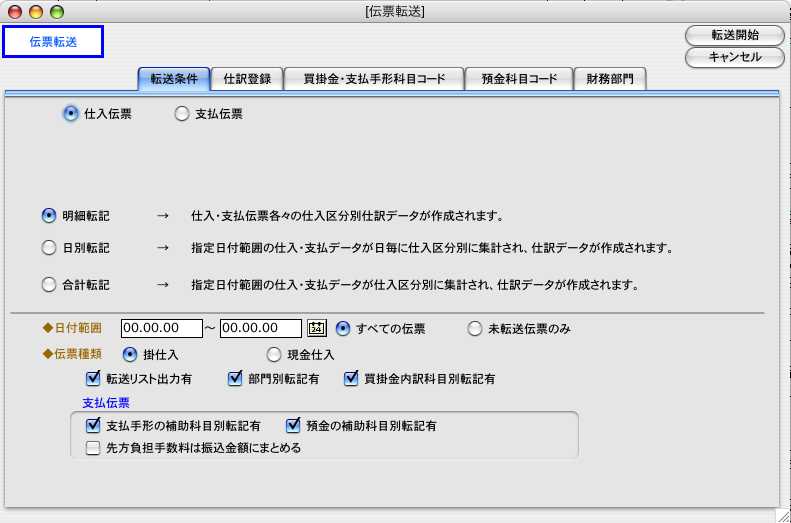Click the start date input field
791x523 pixels.
[161, 328]
